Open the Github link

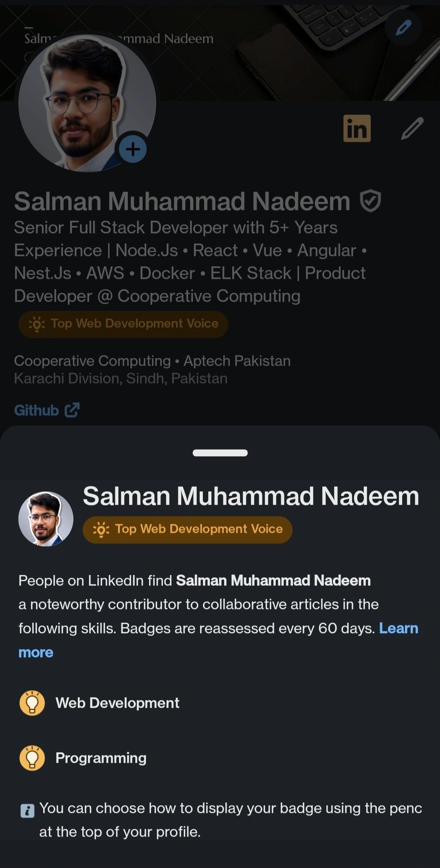click(x=37, y=410)
